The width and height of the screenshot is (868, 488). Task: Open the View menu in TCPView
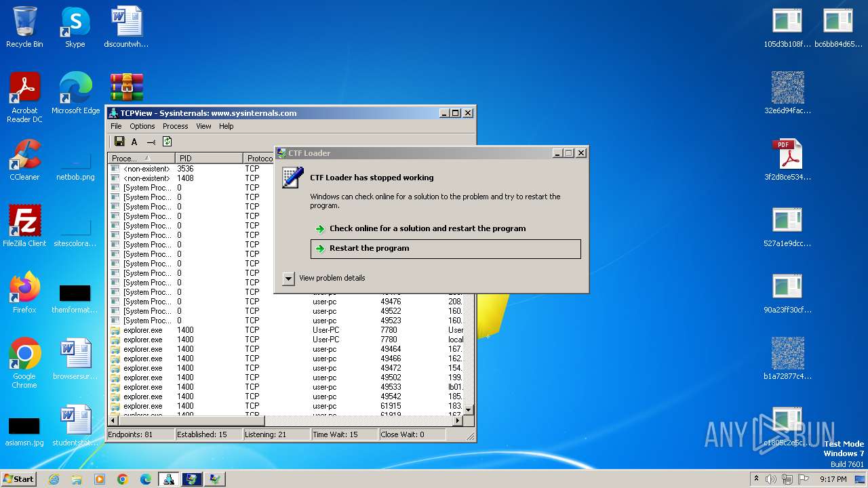click(x=203, y=126)
